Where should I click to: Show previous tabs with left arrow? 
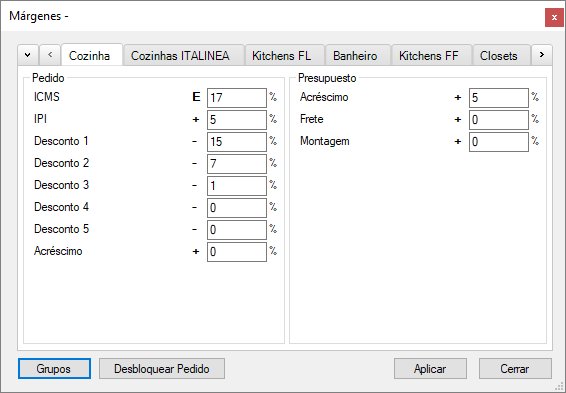(x=50, y=55)
